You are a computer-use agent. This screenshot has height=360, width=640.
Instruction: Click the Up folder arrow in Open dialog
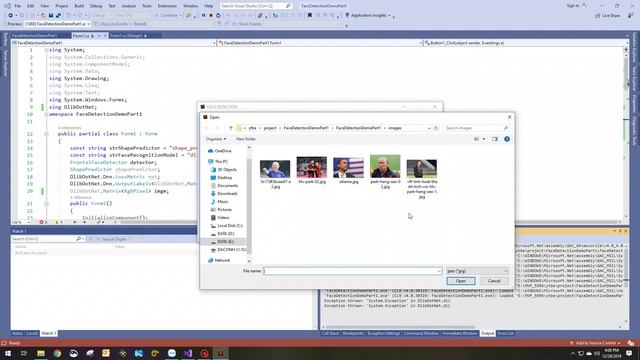pos(231,128)
